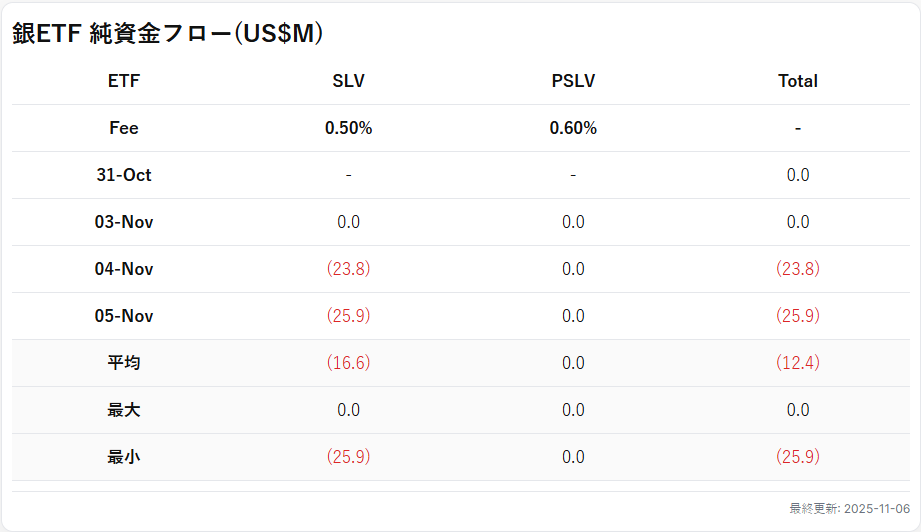Click the Total average value (12.4)

pyautogui.click(x=797, y=363)
